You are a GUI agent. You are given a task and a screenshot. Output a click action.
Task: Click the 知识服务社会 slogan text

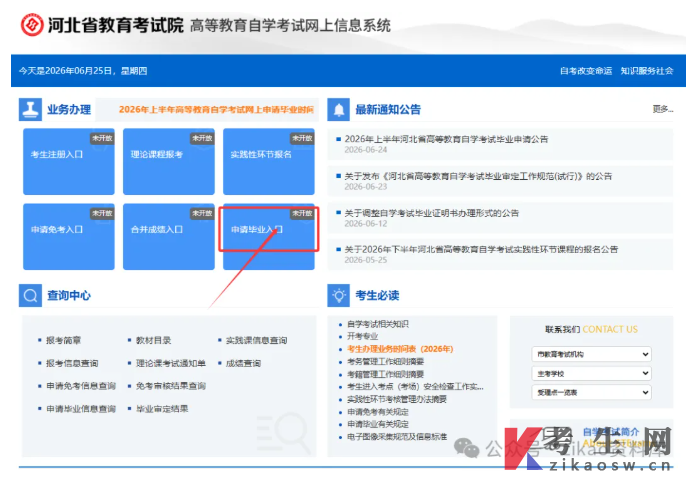pyautogui.click(x=647, y=71)
